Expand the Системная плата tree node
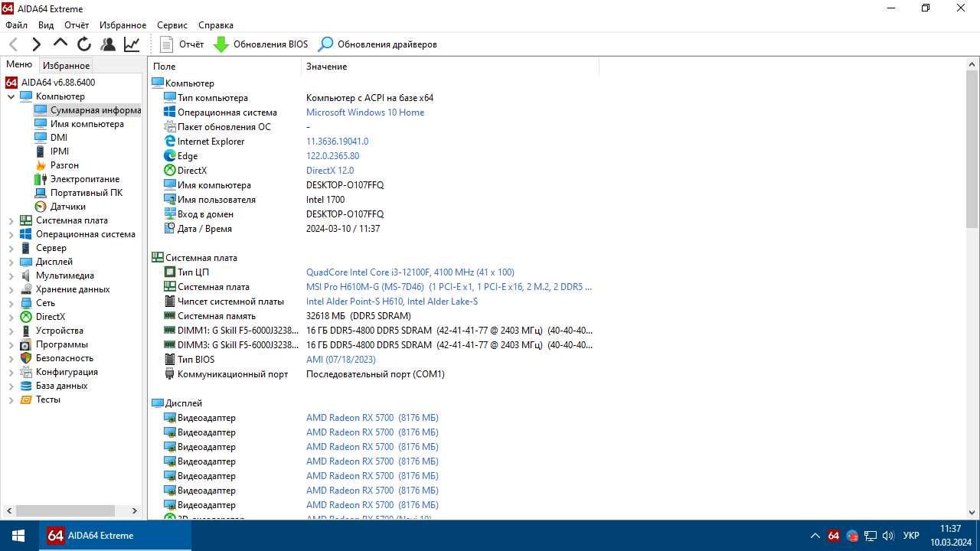Screen dimensions: 980x551 point(11,220)
